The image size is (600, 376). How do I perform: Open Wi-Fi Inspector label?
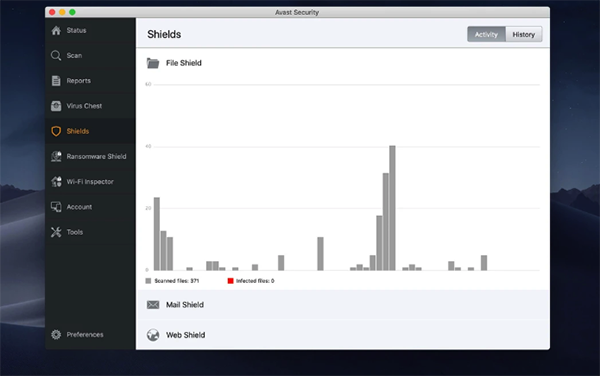(x=90, y=182)
